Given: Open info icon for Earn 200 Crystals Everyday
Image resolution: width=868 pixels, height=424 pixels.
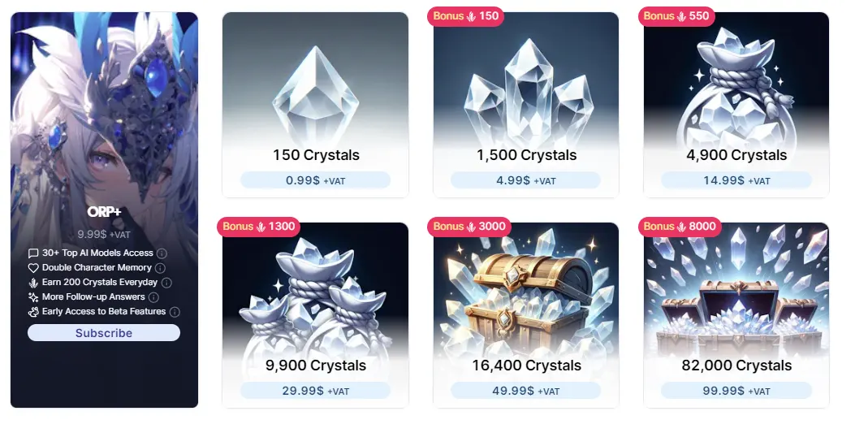Looking at the screenshot, I should pyautogui.click(x=166, y=283).
